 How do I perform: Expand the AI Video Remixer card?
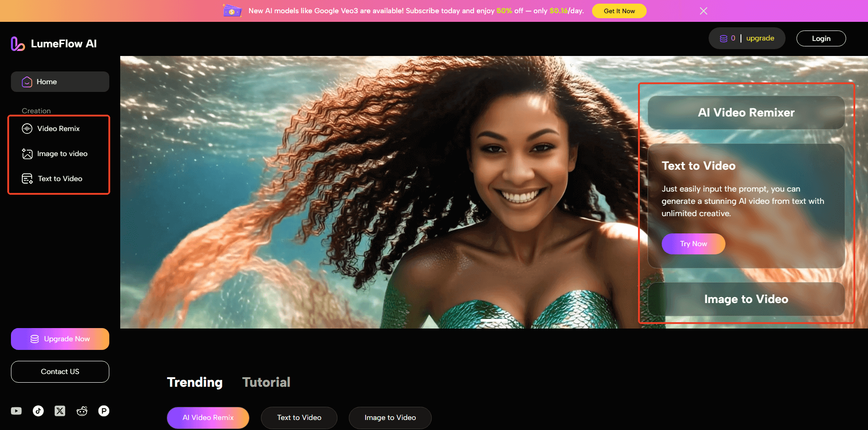coord(746,112)
